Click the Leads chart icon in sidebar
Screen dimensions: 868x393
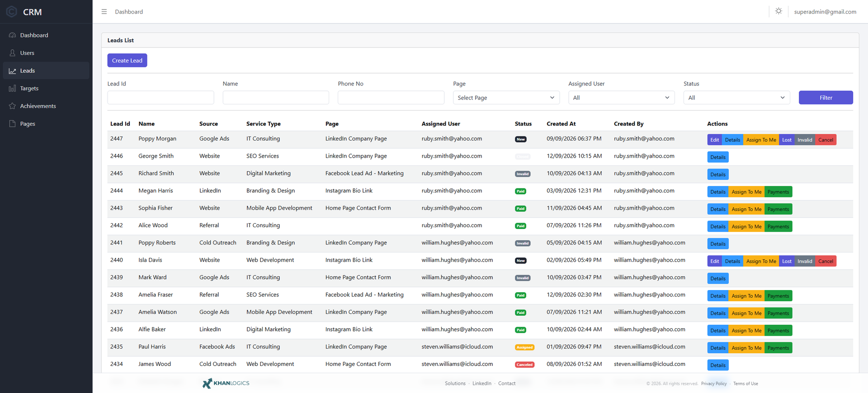tap(12, 71)
